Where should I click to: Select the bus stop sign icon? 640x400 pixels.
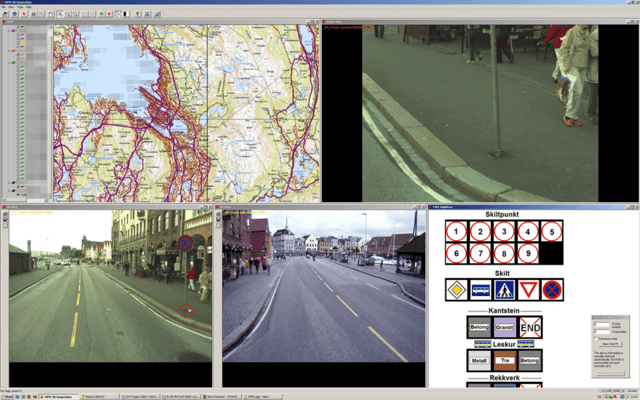pos(480,290)
